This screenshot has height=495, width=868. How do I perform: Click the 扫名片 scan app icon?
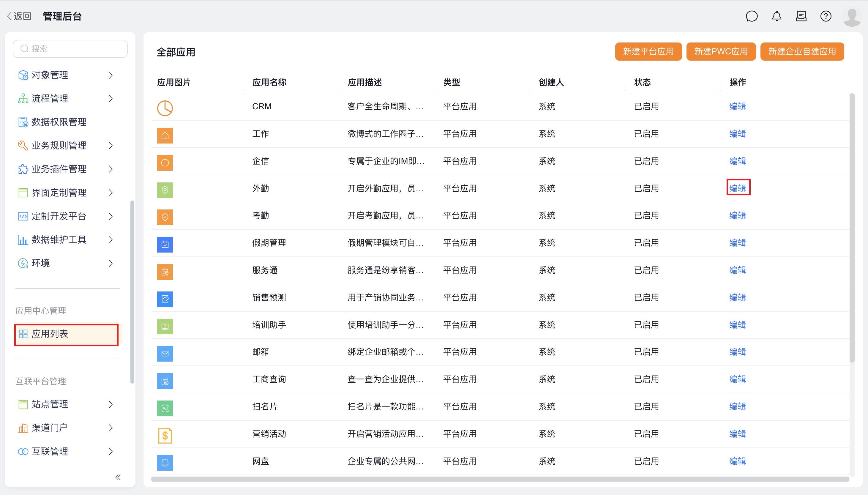[165, 408]
